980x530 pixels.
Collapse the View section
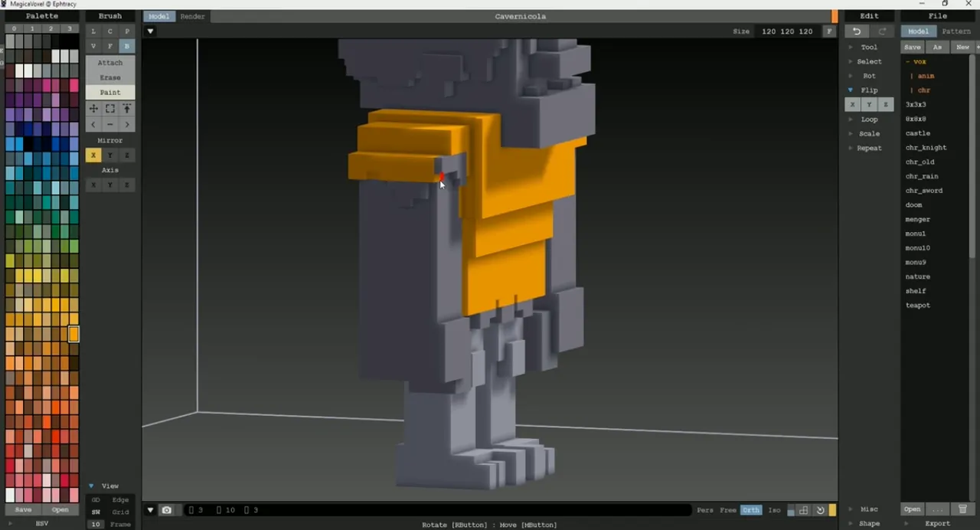(109, 486)
